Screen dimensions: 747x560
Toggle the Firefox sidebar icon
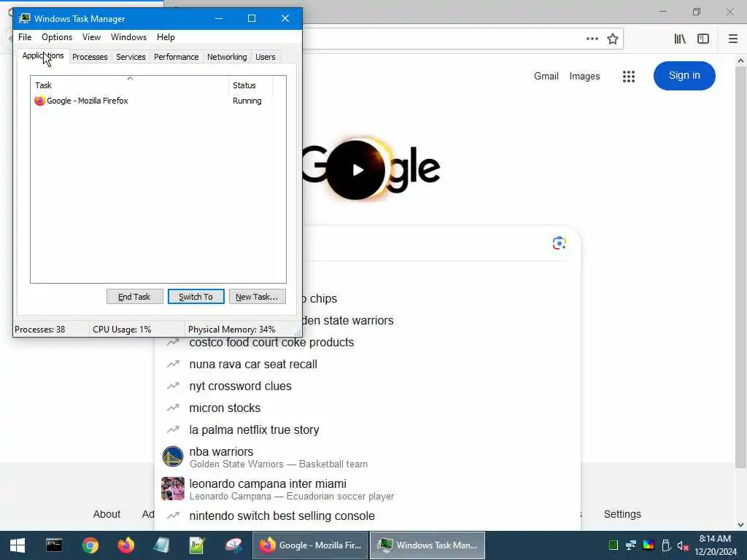point(703,39)
